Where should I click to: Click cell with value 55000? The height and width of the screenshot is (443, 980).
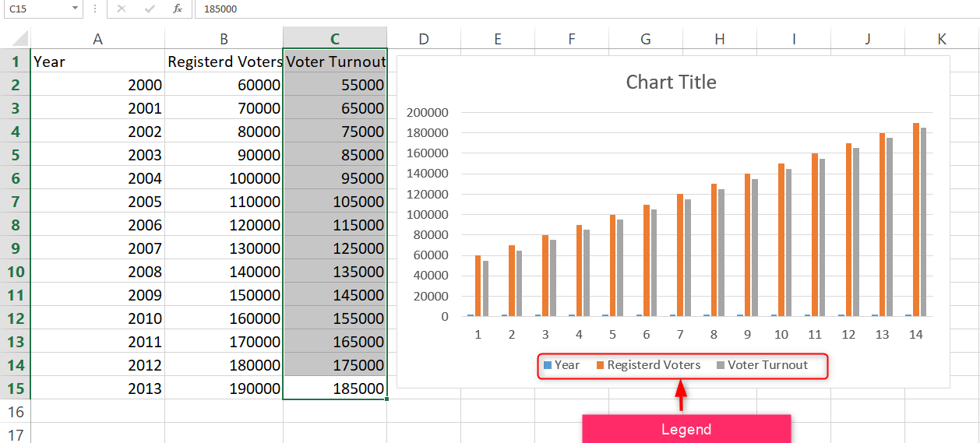[x=335, y=84]
